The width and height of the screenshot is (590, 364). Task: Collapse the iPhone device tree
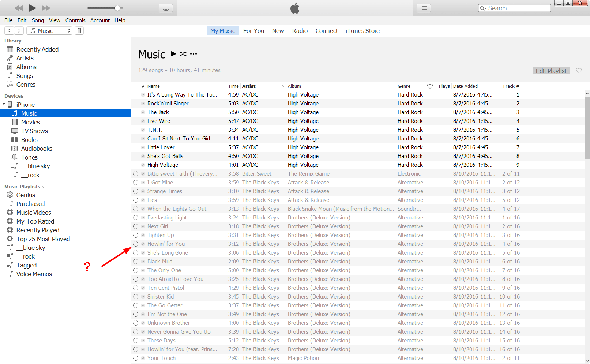(4, 104)
